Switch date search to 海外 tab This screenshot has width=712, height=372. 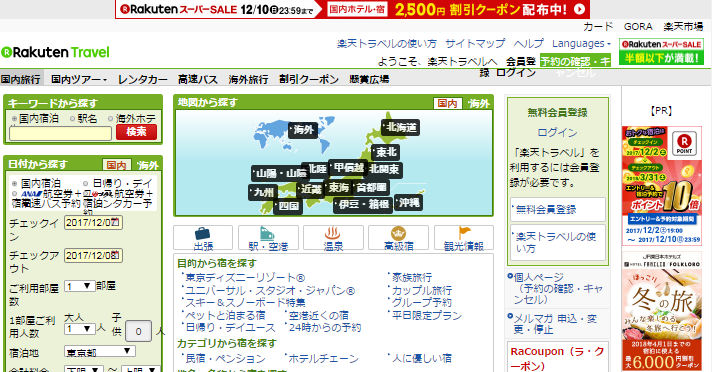(148, 165)
